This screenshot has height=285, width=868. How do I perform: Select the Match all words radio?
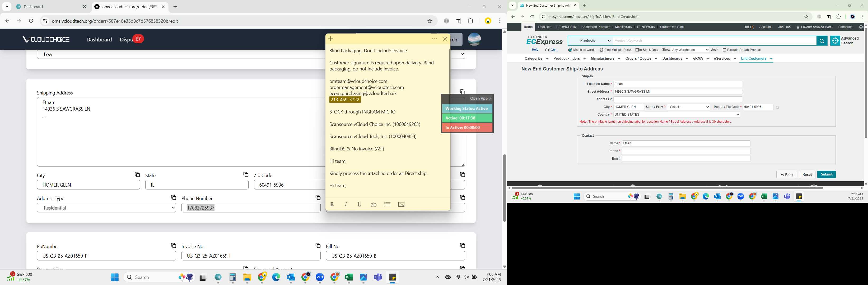point(570,50)
